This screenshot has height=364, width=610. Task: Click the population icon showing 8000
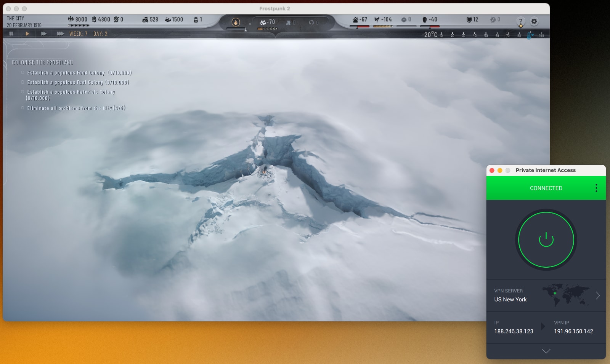click(71, 19)
